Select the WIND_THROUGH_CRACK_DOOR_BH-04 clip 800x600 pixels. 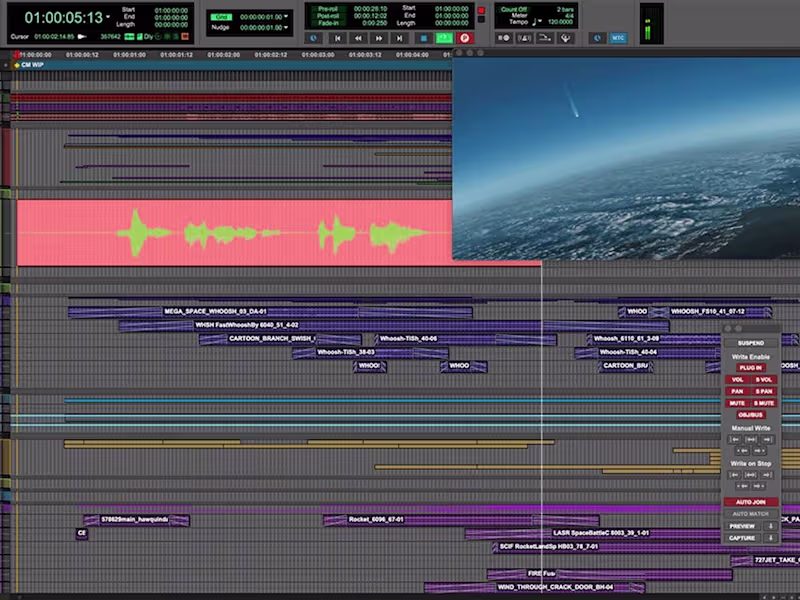(535, 587)
